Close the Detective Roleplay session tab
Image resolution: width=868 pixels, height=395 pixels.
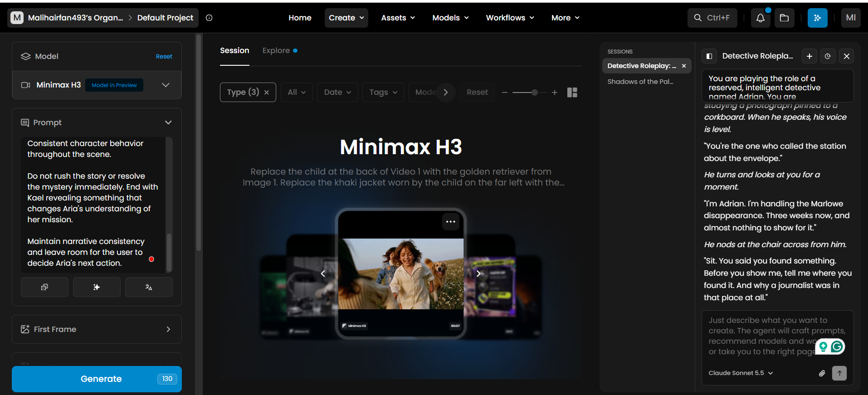coord(684,66)
